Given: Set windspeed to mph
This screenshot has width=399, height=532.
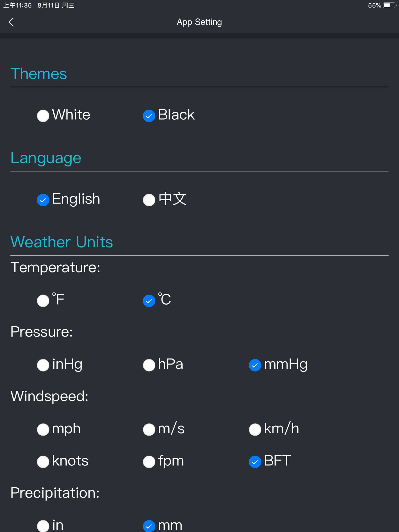Looking at the screenshot, I should click(x=43, y=430).
